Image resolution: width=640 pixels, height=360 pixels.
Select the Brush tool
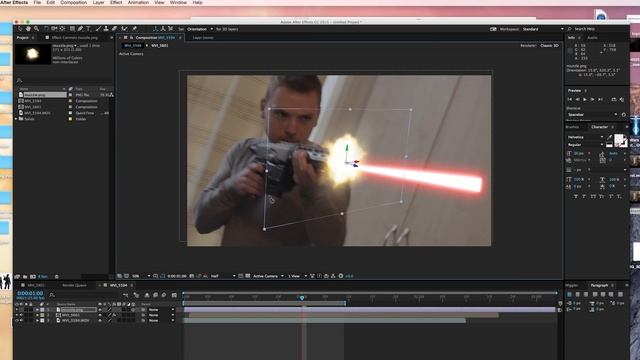pos(98,29)
